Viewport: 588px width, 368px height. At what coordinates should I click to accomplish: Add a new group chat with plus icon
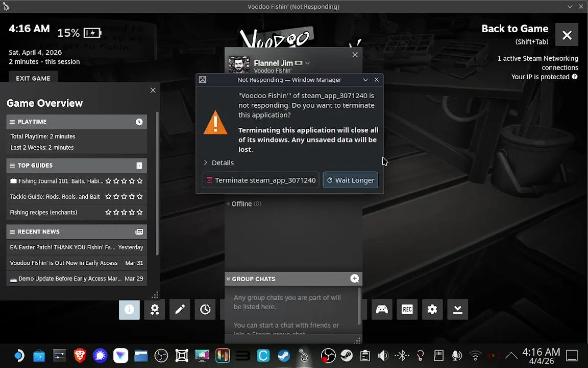(x=354, y=278)
